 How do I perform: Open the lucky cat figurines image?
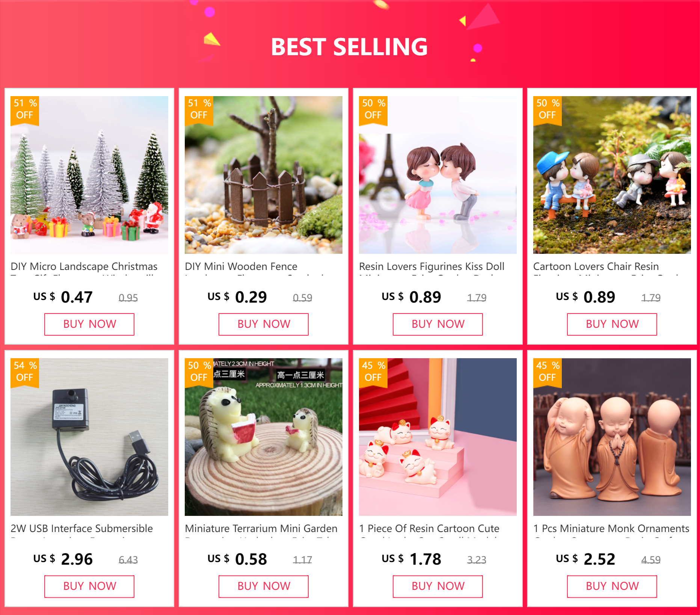click(438, 437)
